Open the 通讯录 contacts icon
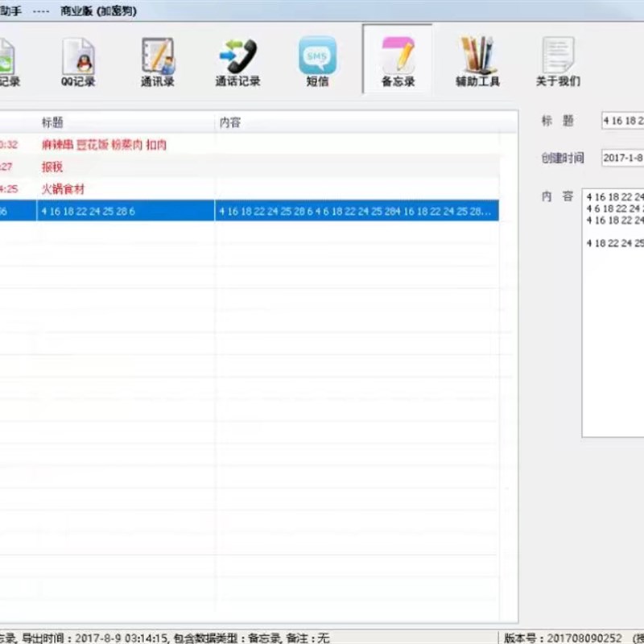This screenshot has height=644, width=644. 158,60
